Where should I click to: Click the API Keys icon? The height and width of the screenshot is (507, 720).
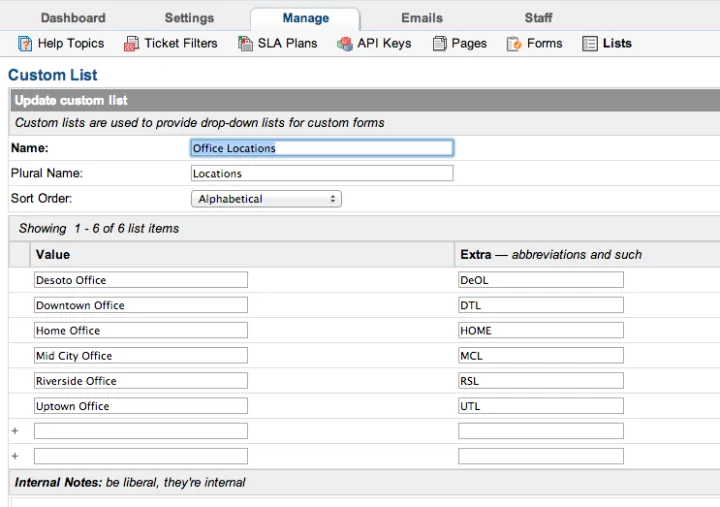point(345,44)
